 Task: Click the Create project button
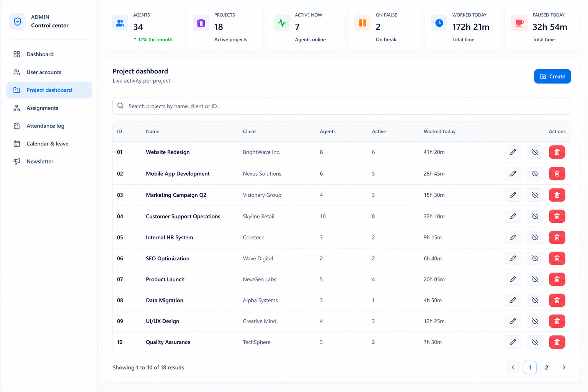tap(552, 76)
